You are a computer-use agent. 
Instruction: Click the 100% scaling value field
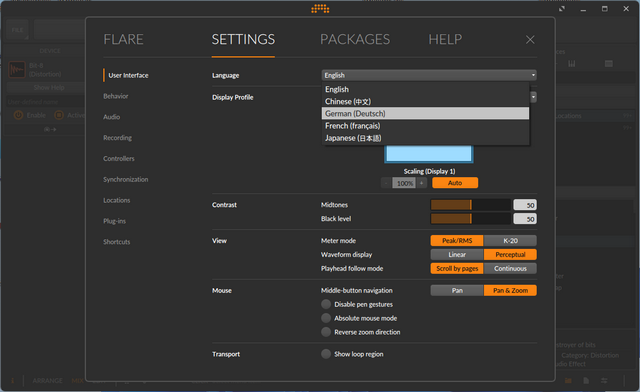(404, 183)
